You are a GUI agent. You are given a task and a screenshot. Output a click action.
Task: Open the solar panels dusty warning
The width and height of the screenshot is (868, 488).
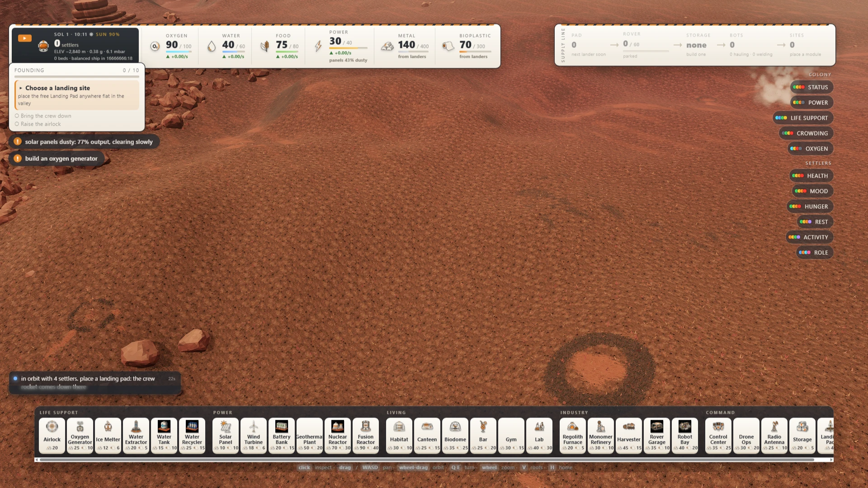[84, 142]
